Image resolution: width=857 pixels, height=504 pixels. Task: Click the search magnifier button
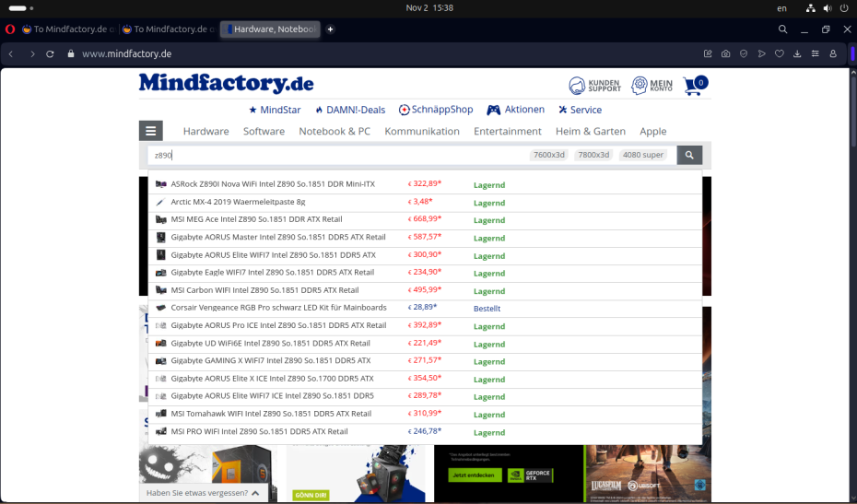tap(689, 155)
